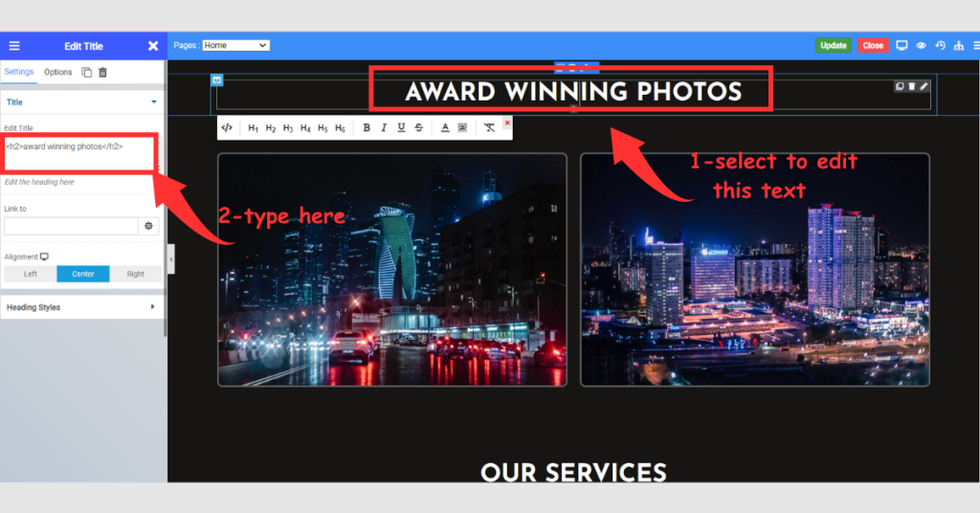Screen dimensions: 980x513
Task: Set alignment to Left
Action: pos(30,275)
